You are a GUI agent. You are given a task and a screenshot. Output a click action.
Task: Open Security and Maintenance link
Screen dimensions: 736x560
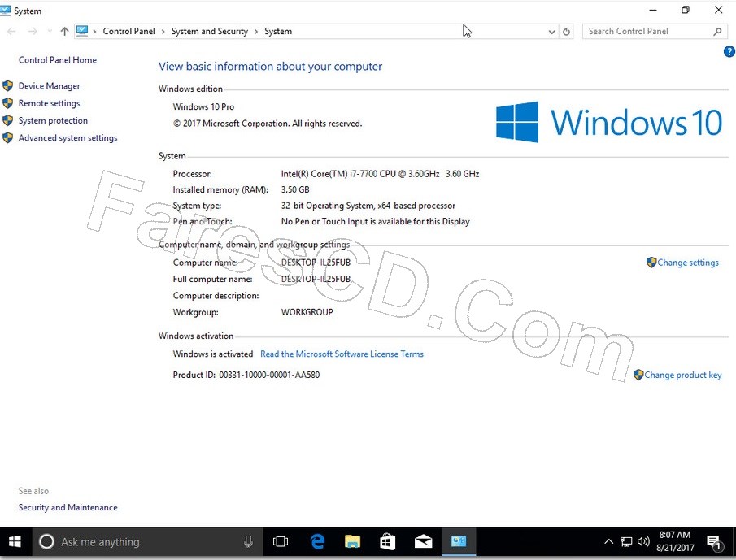68,507
